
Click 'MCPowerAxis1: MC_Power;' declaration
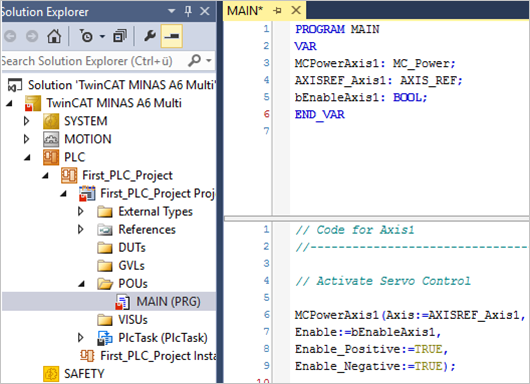[375, 64]
